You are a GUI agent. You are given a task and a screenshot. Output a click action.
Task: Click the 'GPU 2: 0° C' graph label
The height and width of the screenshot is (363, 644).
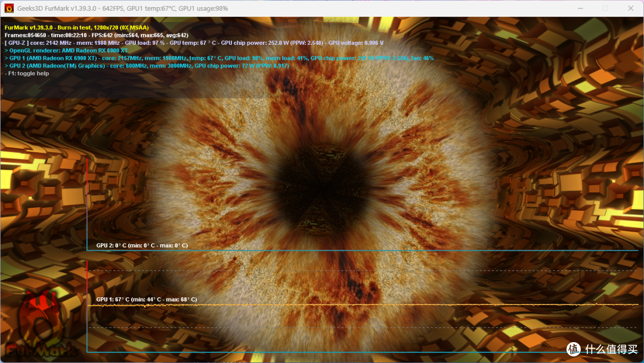tap(142, 245)
